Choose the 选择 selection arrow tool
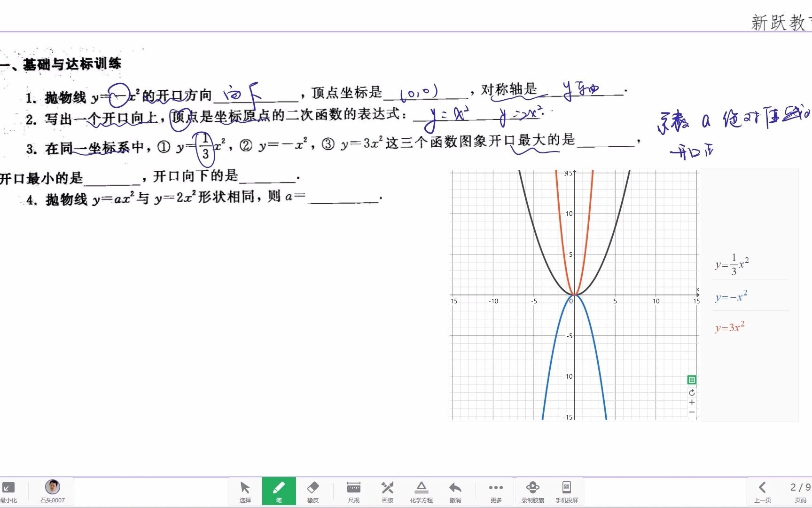Image resolution: width=812 pixels, height=508 pixels. click(245, 492)
